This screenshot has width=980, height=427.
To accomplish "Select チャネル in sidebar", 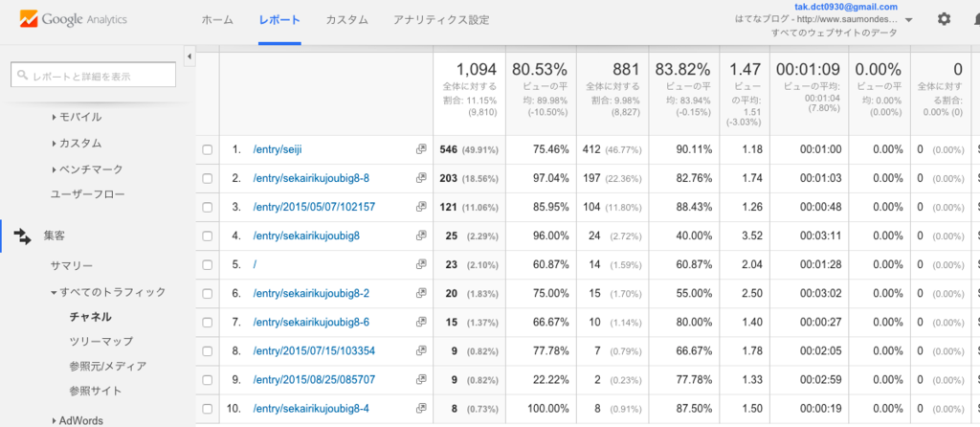I will coord(91,317).
